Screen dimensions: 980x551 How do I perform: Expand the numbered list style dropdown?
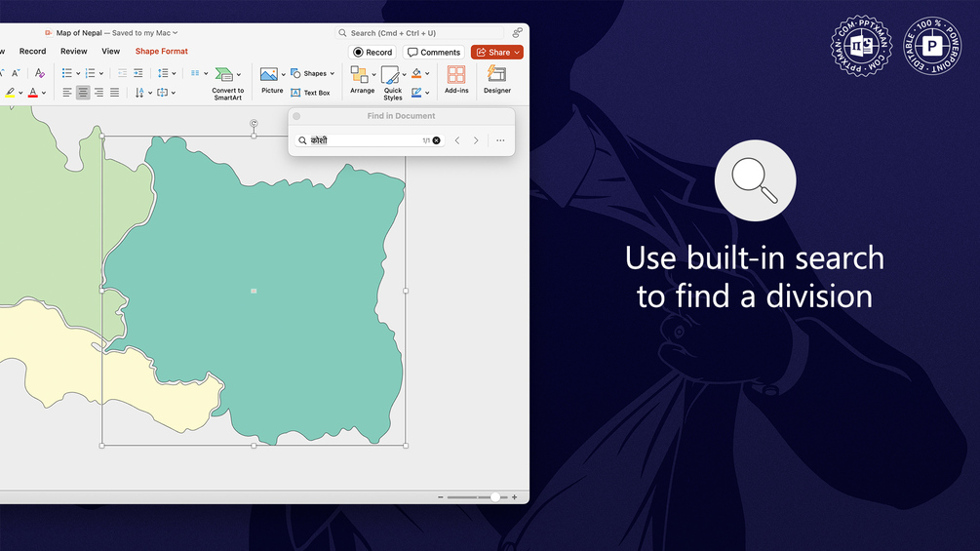[101, 74]
